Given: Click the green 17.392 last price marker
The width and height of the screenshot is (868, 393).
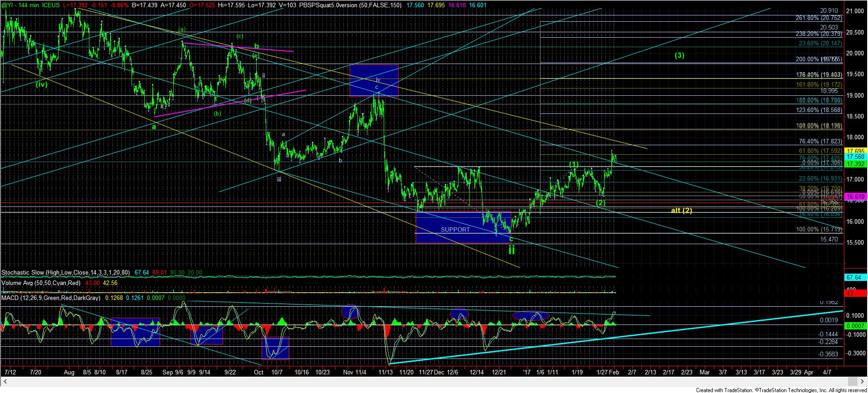Looking at the screenshot, I should click(855, 163).
